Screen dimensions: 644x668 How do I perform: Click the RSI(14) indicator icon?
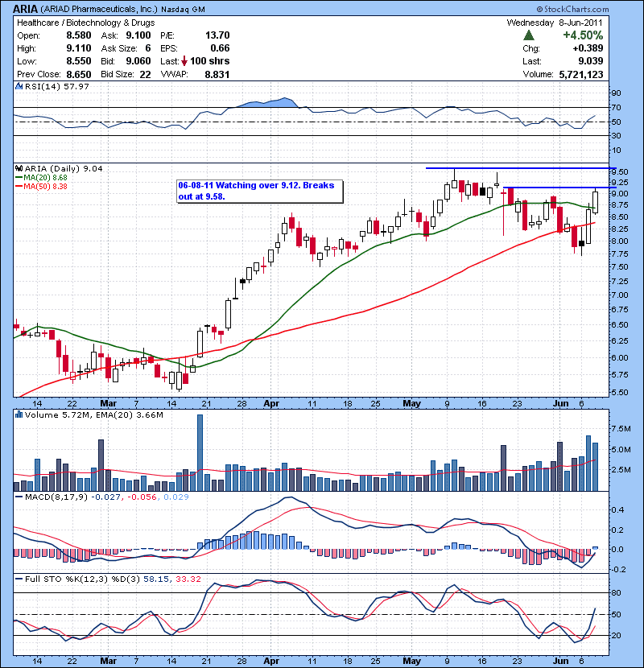point(19,86)
